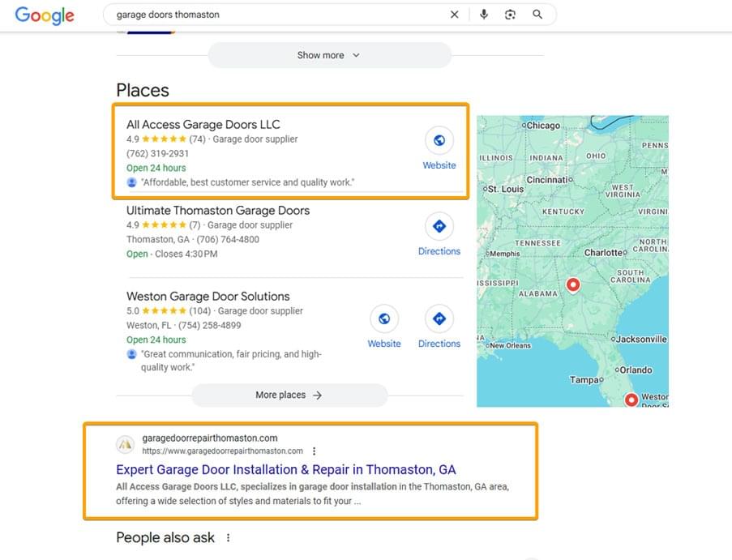Viewport: 732px width, 560px height.
Task: Click phone number (762) 319-2931
Action: click(x=157, y=153)
